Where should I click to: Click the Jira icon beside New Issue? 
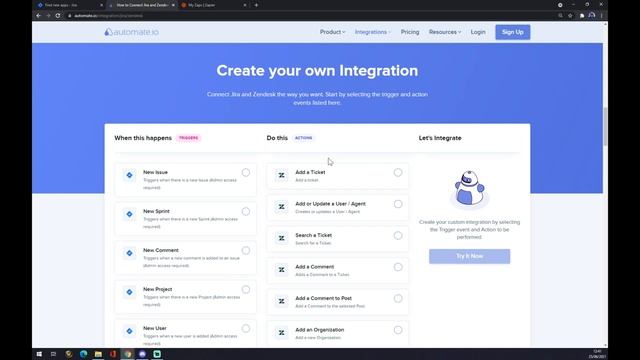[129, 175]
